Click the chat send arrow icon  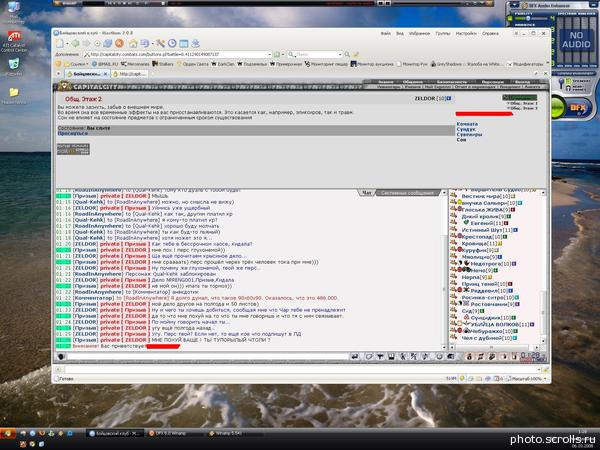point(355,357)
